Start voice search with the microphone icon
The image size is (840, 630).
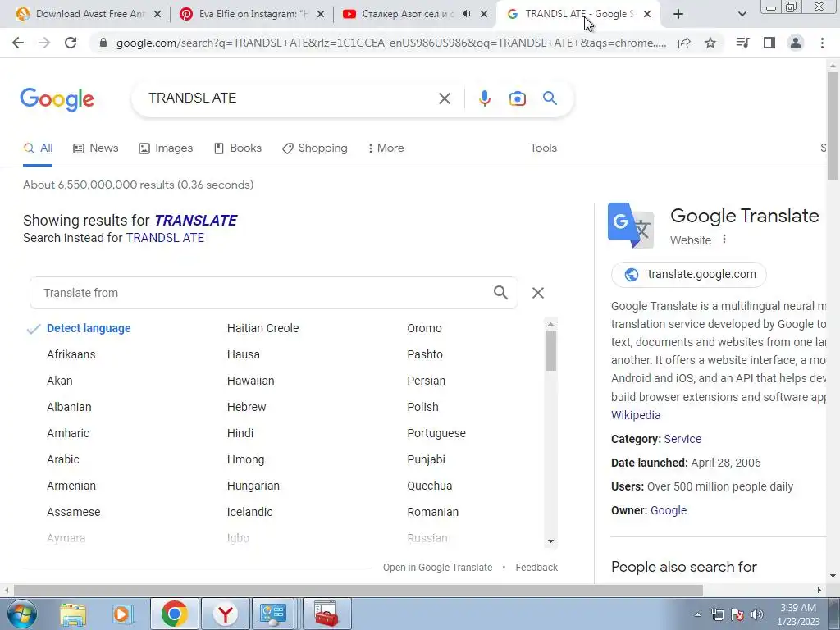pyautogui.click(x=484, y=98)
